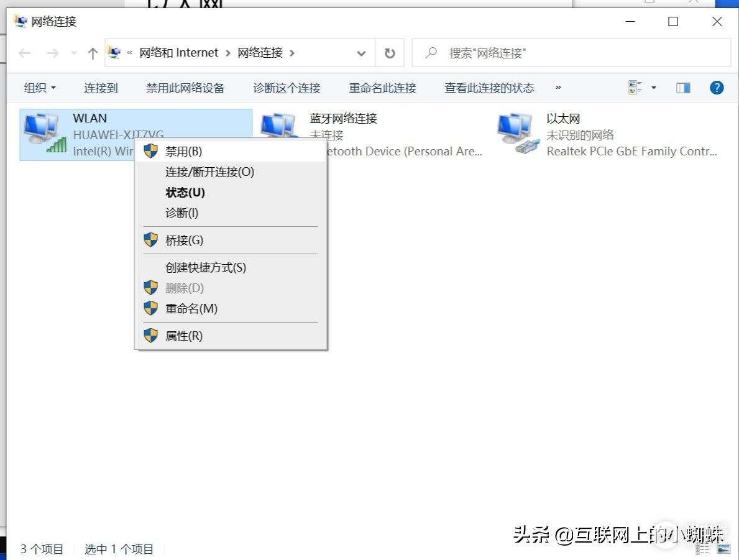Go forward with the forward arrow
The image size is (739, 560).
click(x=53, y=53)
